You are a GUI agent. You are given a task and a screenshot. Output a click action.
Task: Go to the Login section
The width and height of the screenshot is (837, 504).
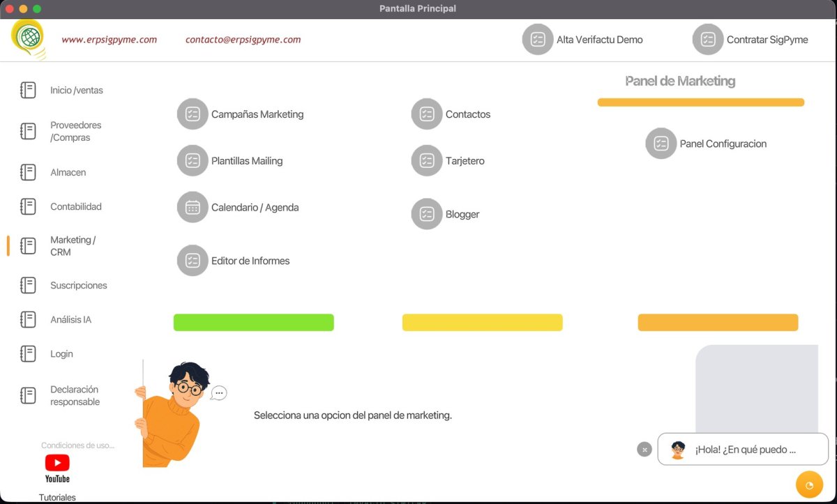point(61,353)
